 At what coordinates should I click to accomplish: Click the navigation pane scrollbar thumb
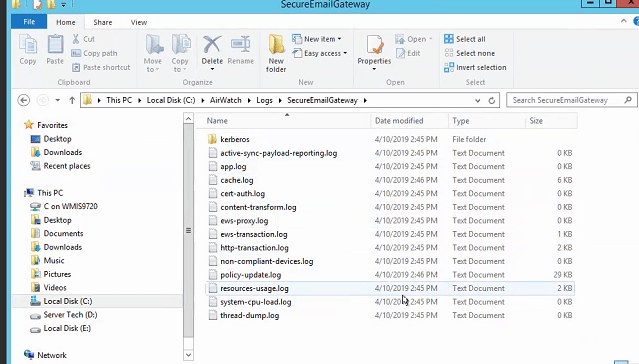click(x=188, y=230)
